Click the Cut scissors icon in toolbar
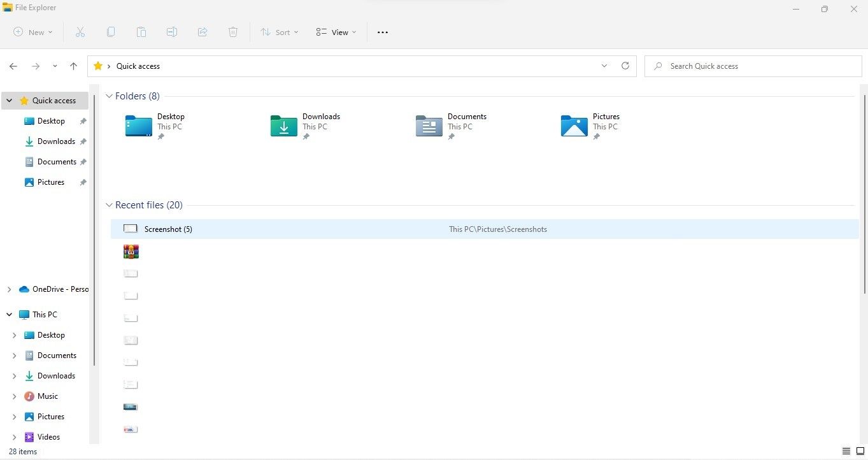Screen dimensions: 868x460 80,32
